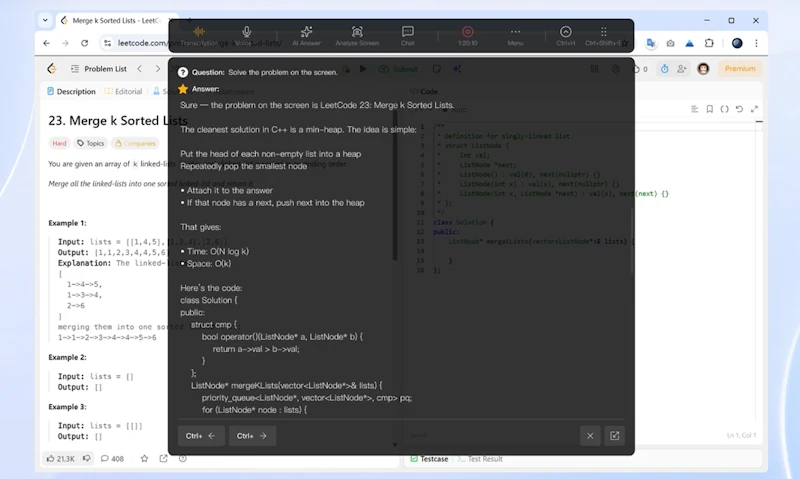The width and height of the screenshot is (800, 479).
Task: Select the Merge k Sorted Lists browser tab
Action: [116, 20]
